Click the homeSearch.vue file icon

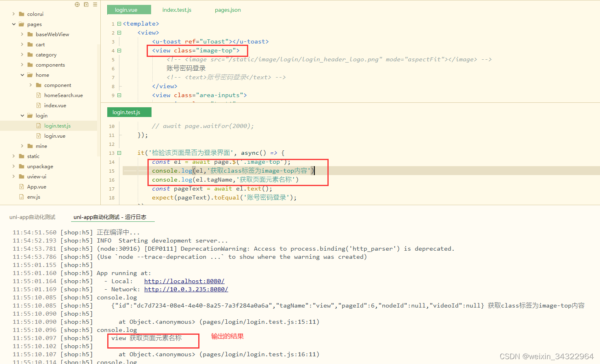[39, 95]
